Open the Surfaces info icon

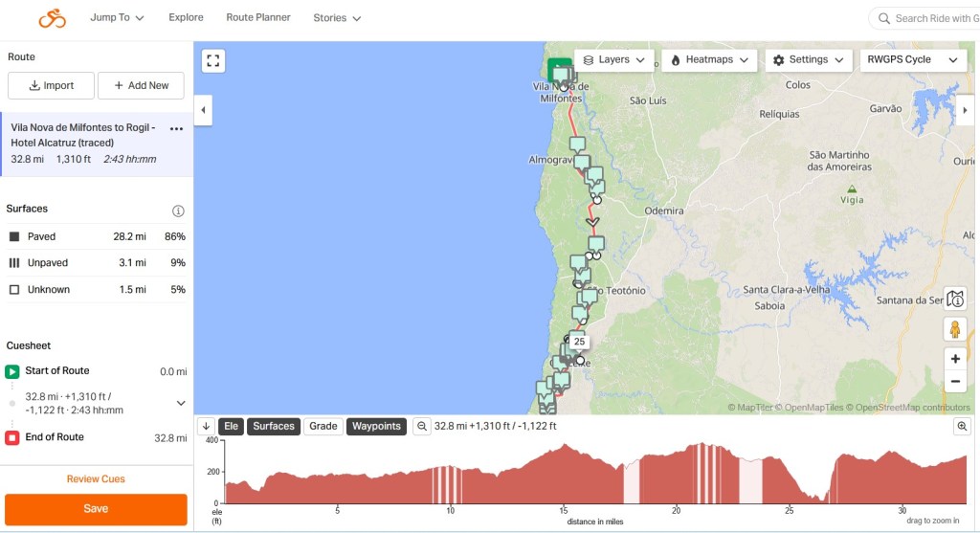[x=178, y=211]
